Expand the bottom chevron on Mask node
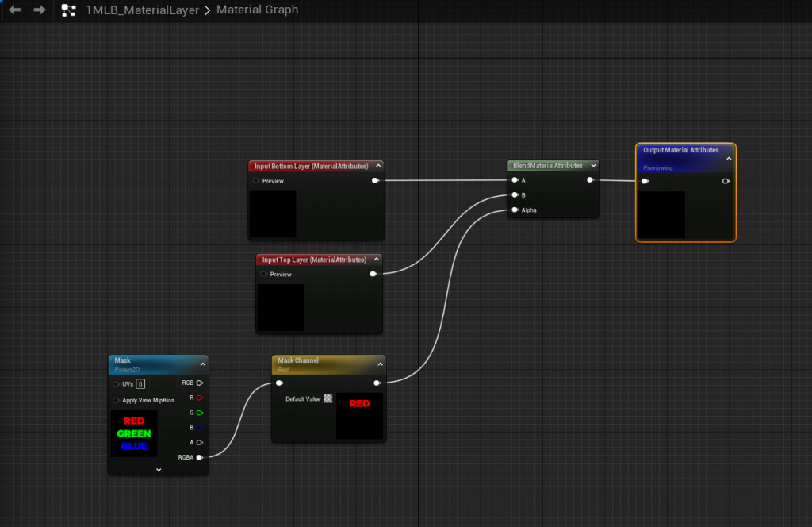Screen dimensions: 812x527 159,469
